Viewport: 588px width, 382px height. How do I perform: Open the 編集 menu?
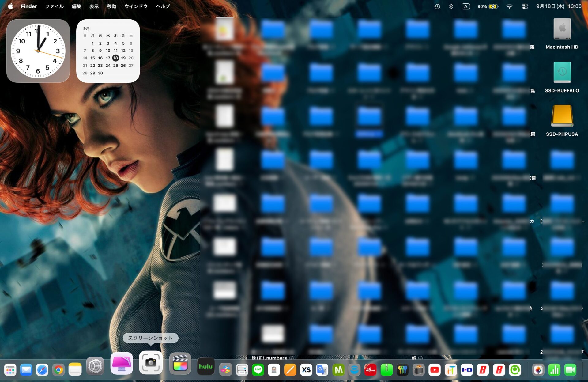77,6
